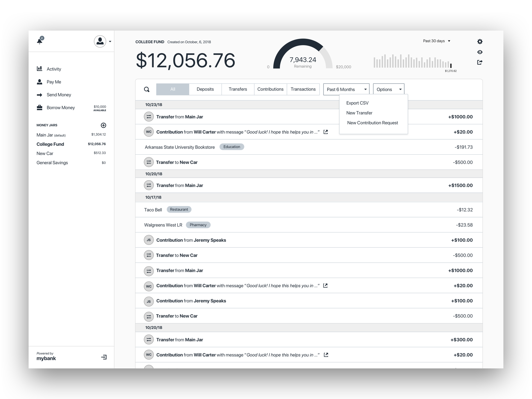Viewport: 532px width, 399px height.
Task: Open Borrow Money via its briefcase icon
Action: pyautogui.click(x=40, y=107)
